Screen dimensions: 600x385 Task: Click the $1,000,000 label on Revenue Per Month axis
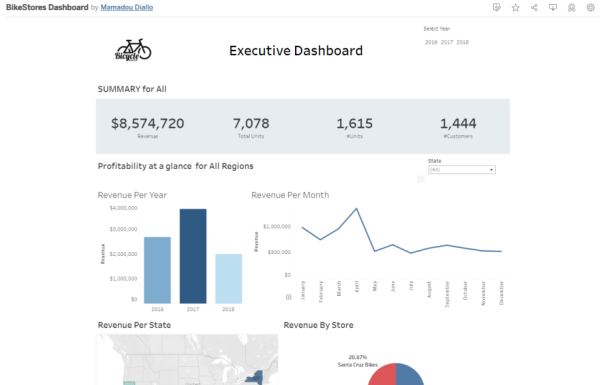[x=277, y=227]
